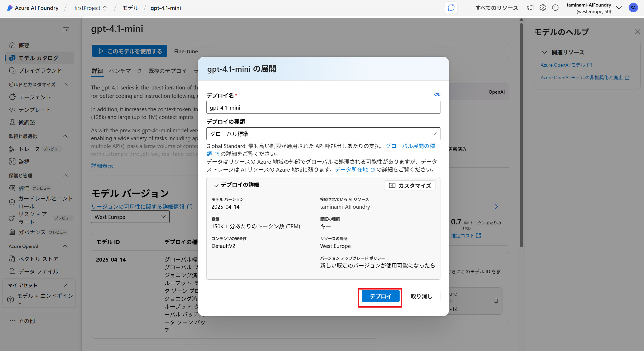Viewport: 644px width, 351px height.
Task: Open リージョンの可用性に関する詳細情報 link
Action: point(142,207)
